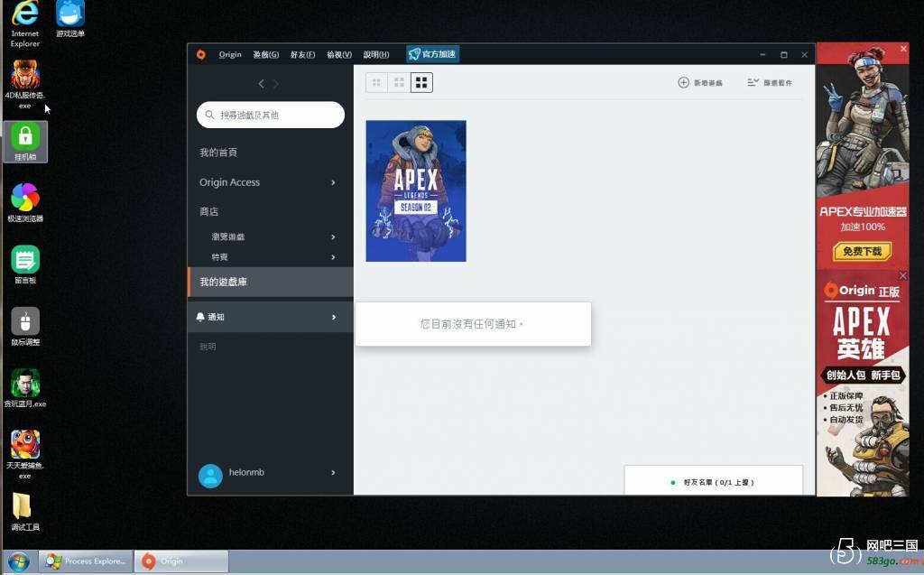Select the 4D私服传奇.exe desktop icon
924x575 pixels.
24,84
